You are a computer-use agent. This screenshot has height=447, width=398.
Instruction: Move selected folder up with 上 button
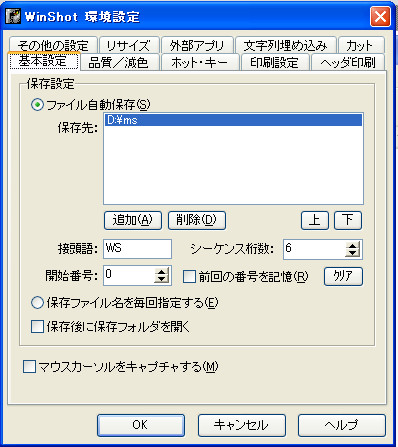(x=315, y=220)
